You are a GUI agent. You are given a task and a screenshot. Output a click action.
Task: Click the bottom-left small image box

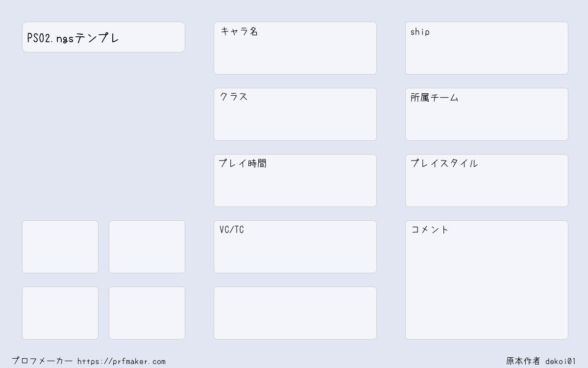tap(60, 313)
